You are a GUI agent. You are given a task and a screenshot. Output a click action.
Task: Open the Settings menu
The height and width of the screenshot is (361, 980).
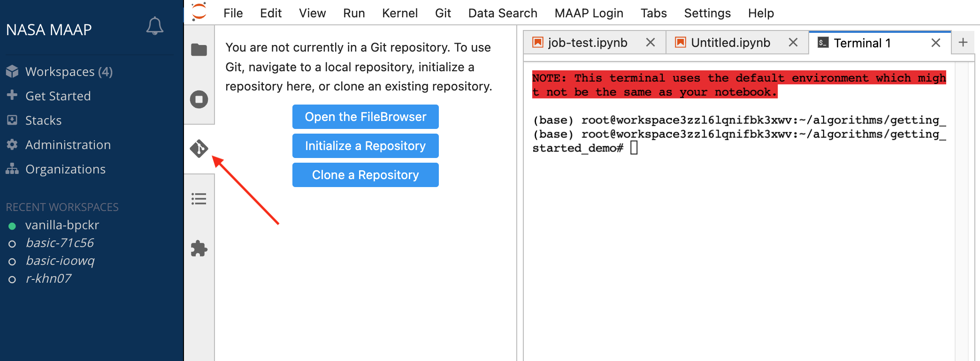707,13
